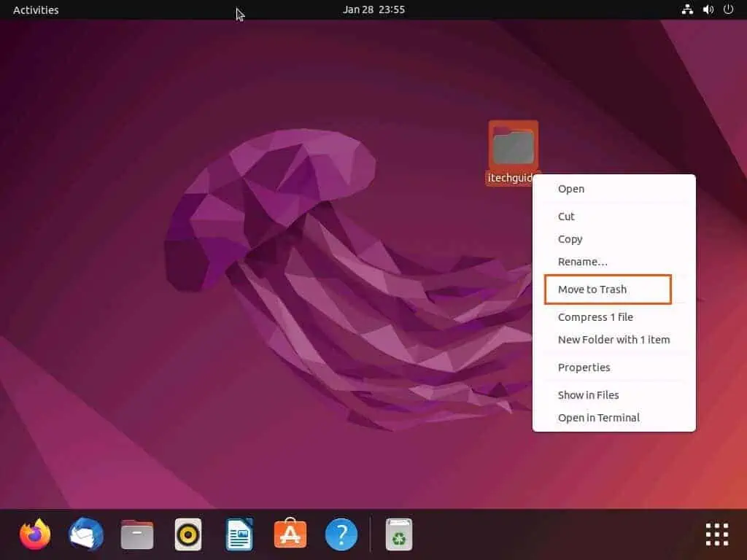Click the volume icon in top bar
747x560 pixels.
pos(707,9)
